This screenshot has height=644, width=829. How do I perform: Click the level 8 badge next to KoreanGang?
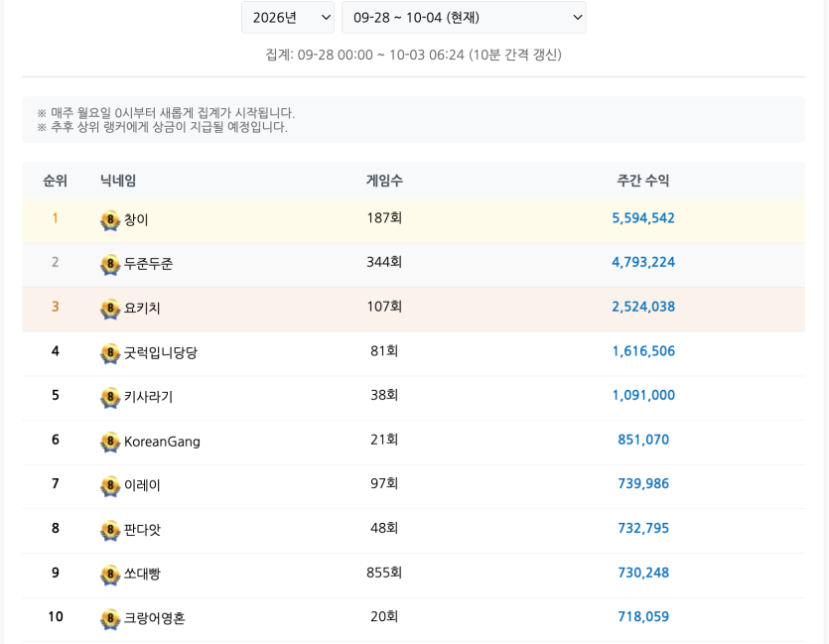(110, 443)
